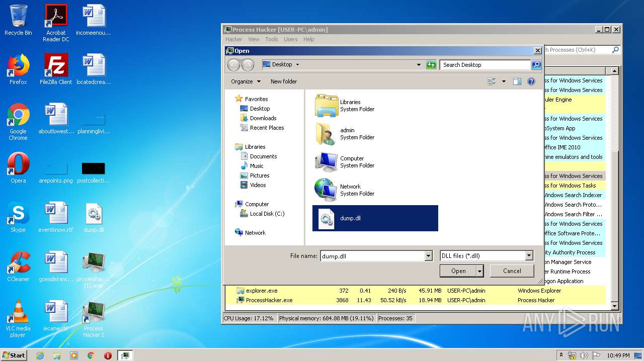Click the taskbar clock showing 10:49 PM
The height and width of the screenshot is (362, 644).
[x=618, y=355]
